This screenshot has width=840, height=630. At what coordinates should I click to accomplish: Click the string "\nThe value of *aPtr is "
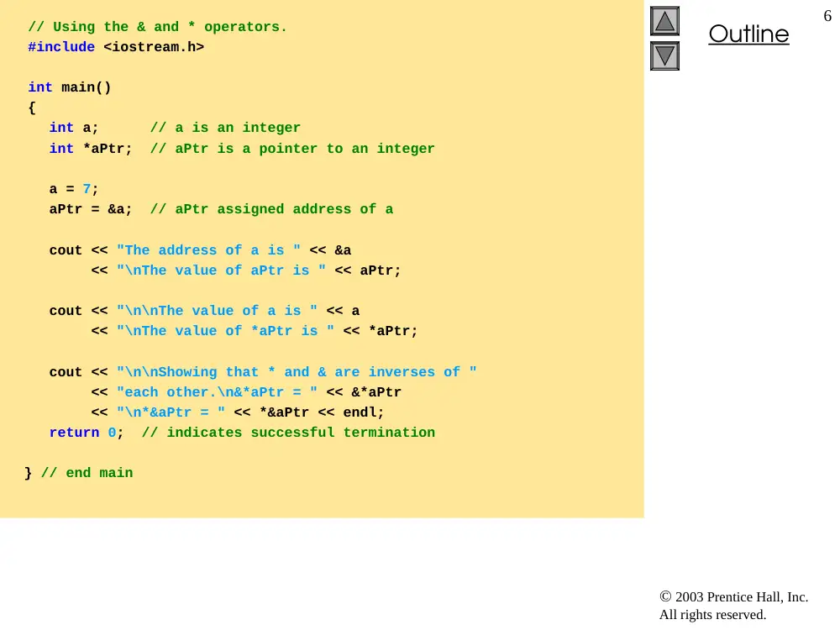225,331
